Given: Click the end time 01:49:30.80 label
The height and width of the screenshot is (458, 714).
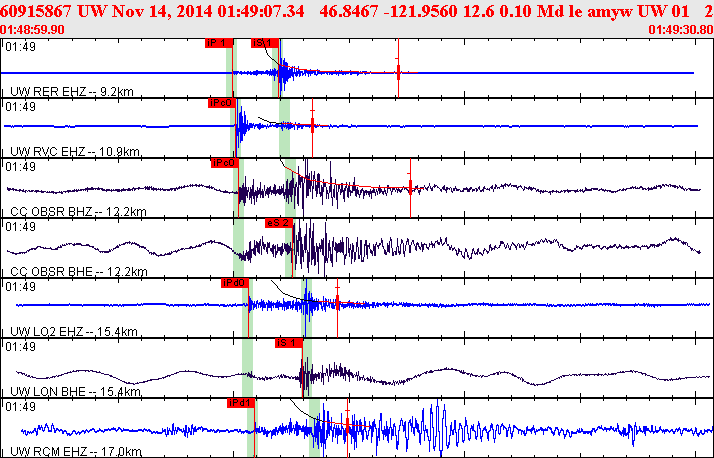Looking at the screenshot, I should pyautogui.click(x=681, y=30).
